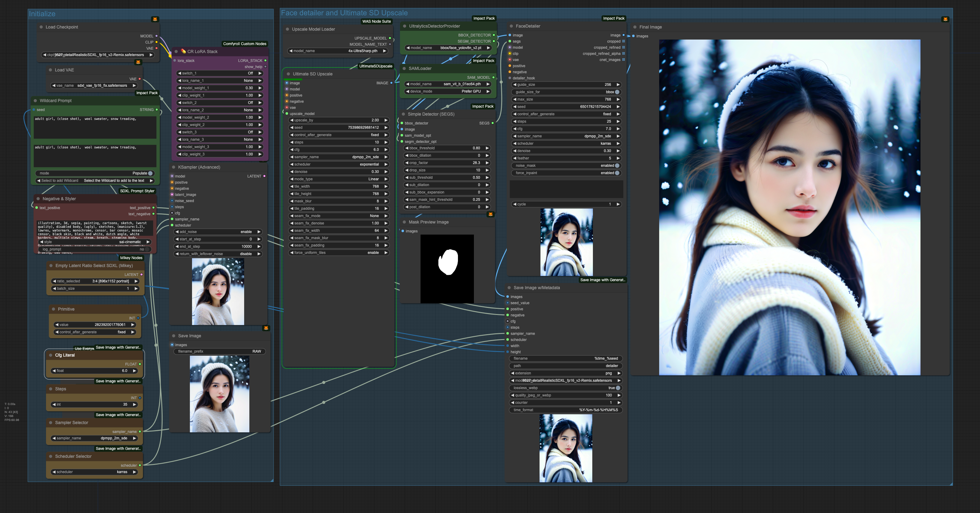980x513 pixels.
Task: Increase upscale_by value with right arrow
Action: pyautogui.click(x=386, y=120)
